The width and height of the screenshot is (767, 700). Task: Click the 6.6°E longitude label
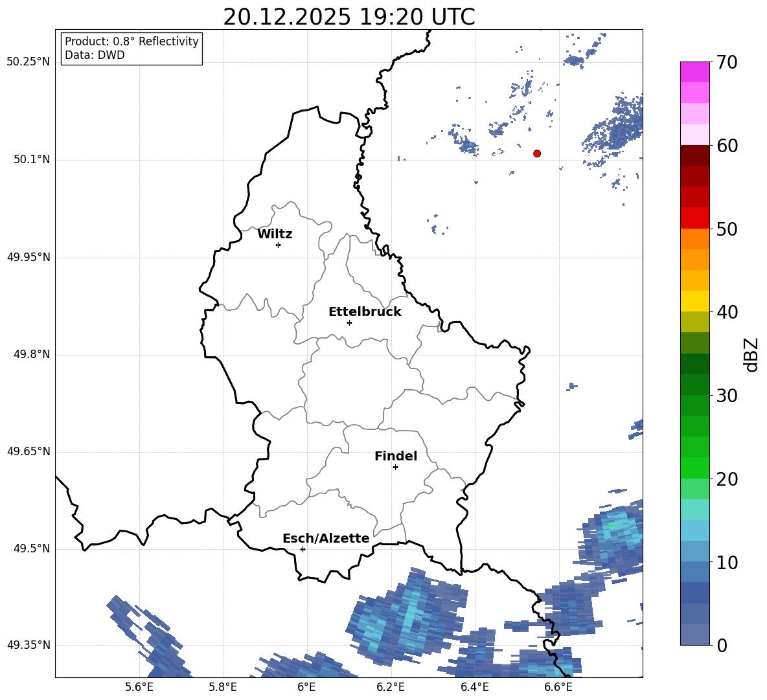tap(558, 687)
